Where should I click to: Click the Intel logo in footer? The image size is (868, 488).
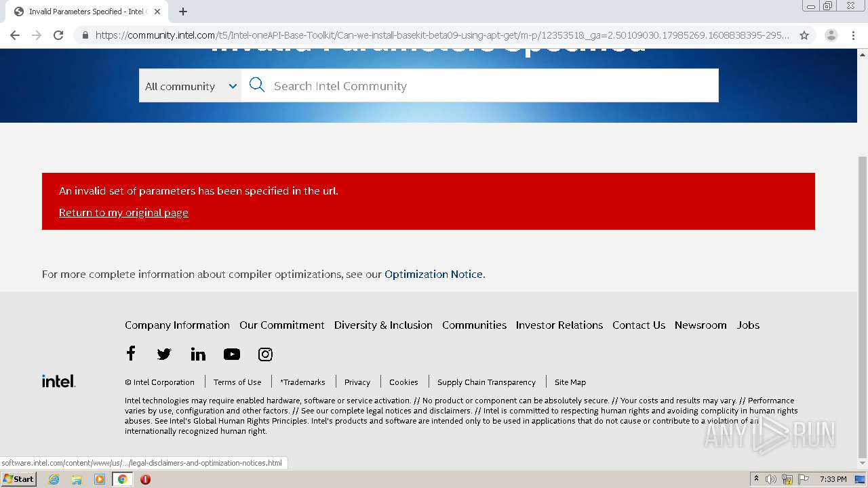coord(58,381)
